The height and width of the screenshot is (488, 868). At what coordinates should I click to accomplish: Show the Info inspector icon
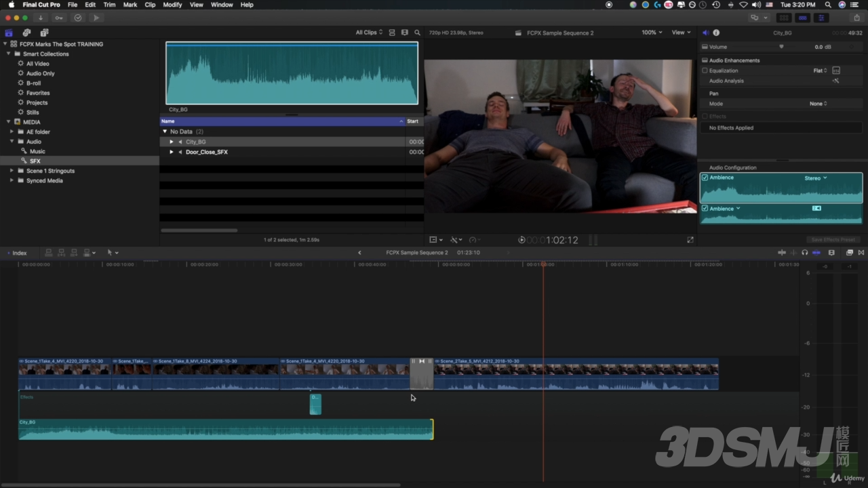point(716,33)
